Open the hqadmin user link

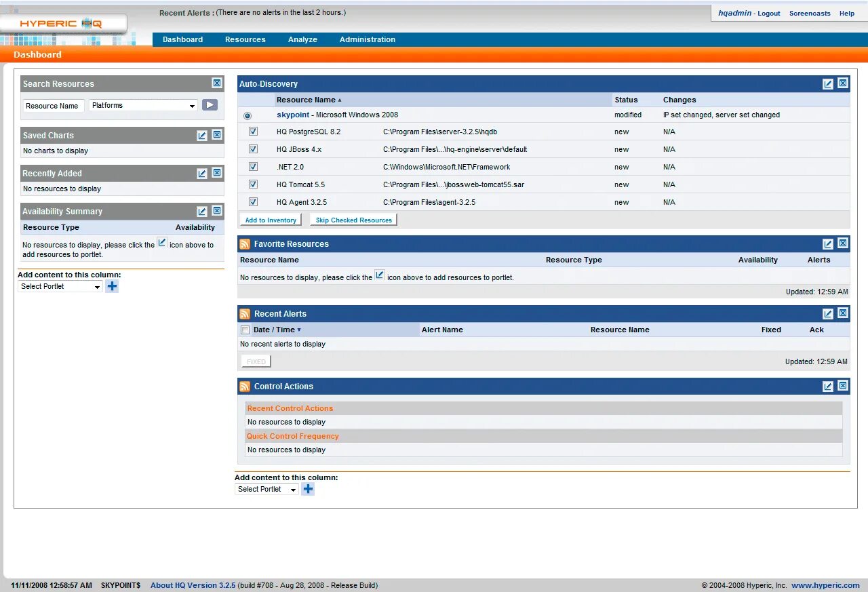[735, 13]
